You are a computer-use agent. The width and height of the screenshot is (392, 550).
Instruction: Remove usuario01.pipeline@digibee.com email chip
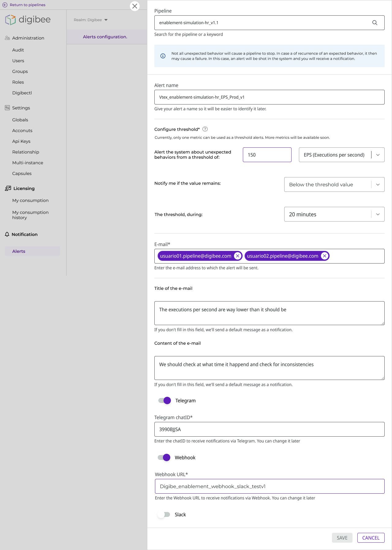[238, 256]
